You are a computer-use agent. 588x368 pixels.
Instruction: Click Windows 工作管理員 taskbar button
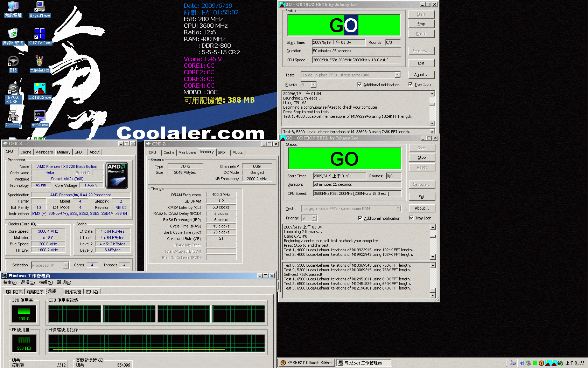[364, 363]
